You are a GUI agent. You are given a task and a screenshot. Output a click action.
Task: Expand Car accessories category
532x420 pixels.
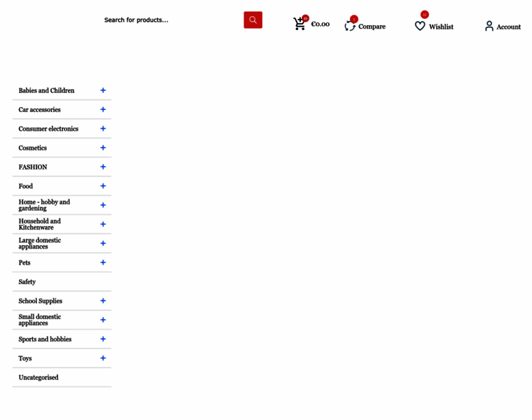pos(103,109)
